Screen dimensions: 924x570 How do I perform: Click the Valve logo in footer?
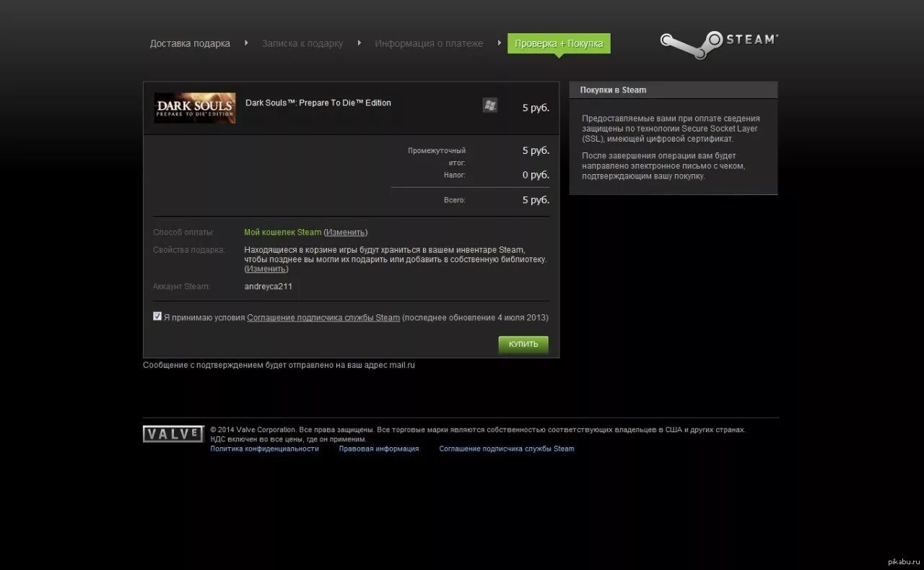click(x=173, y=433)
